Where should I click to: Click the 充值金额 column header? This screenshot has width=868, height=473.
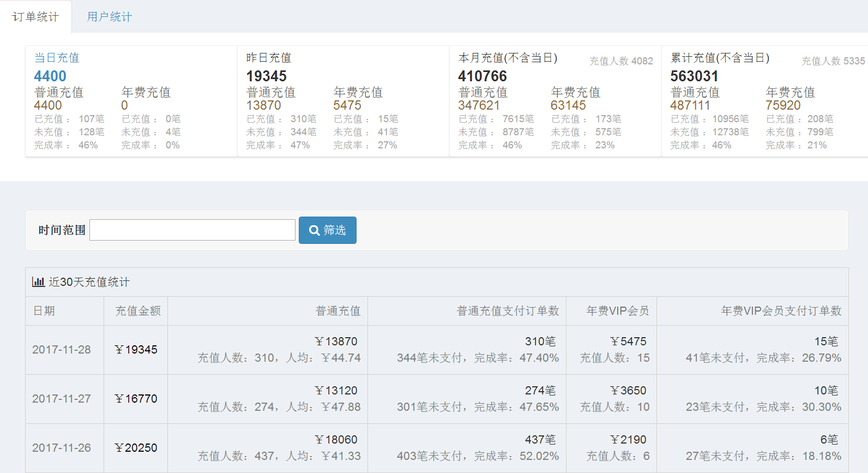click(x=138, y=311)
